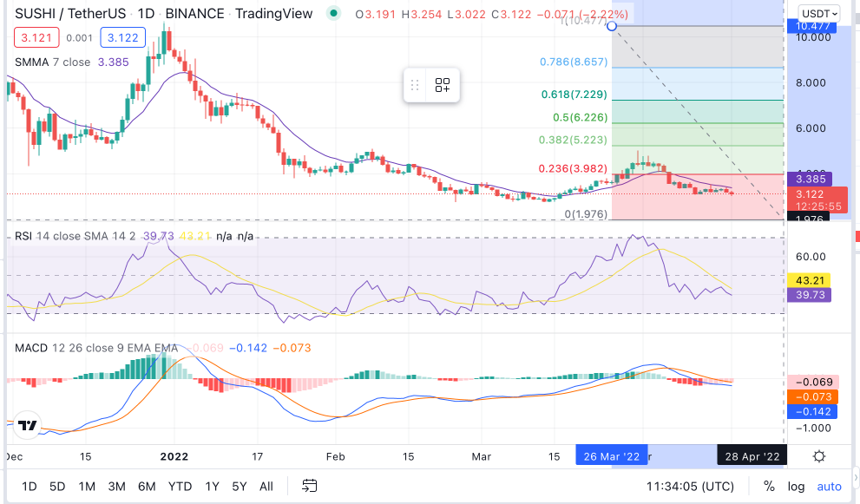Click the blue 10.477 price axis label
Image resolution: width=860 pixels, height=504 pixels.
click(812, 26)
